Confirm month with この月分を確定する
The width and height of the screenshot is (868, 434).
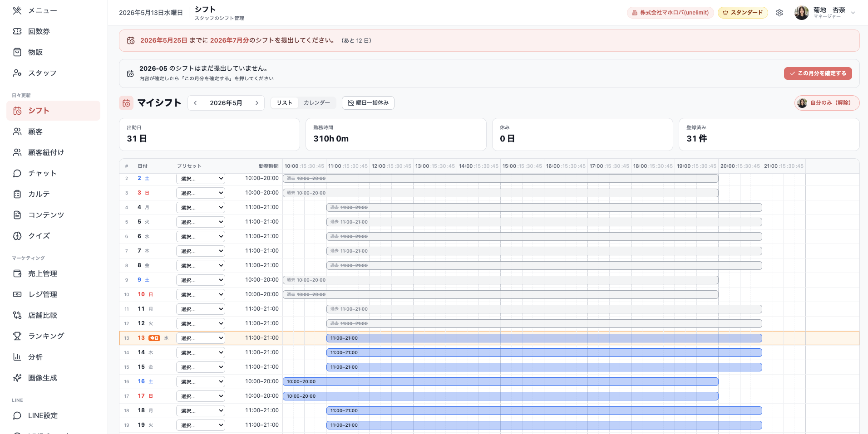click(x=818, y=73)
